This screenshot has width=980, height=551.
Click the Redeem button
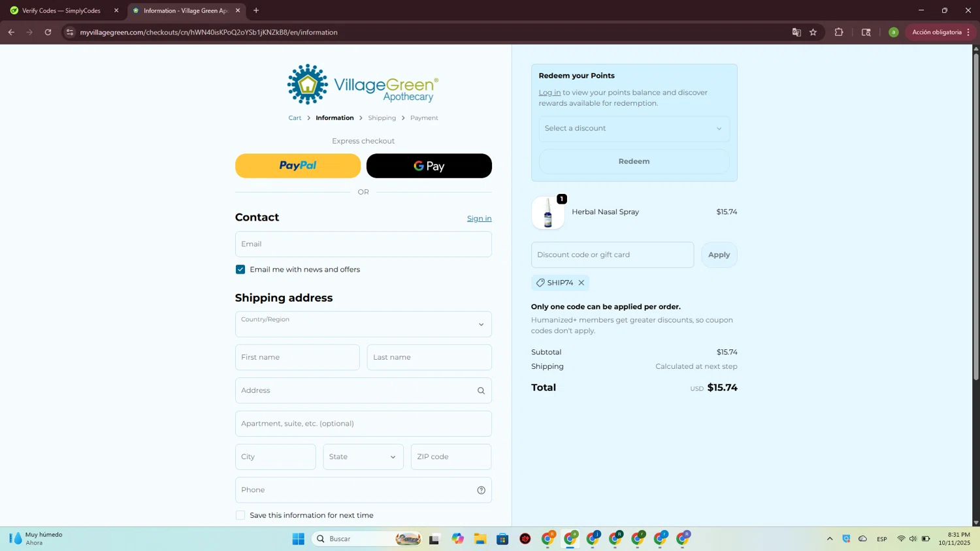634,161
